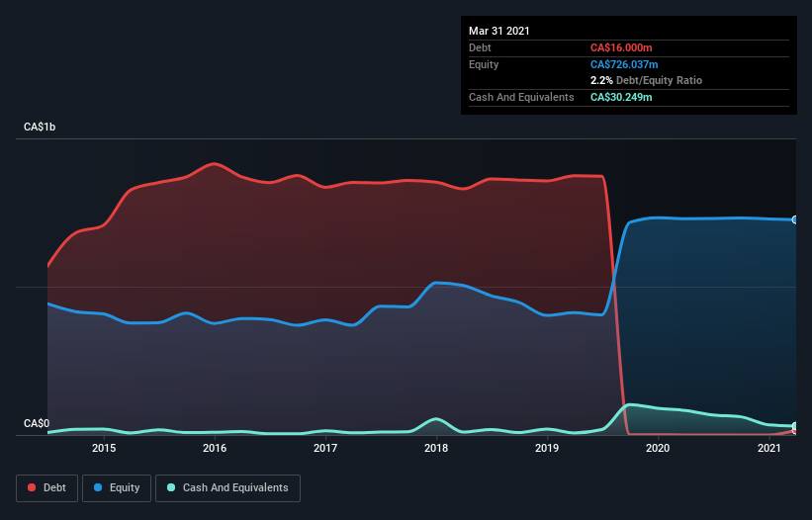Image resolution: width=812 pixels, height=520 pixels.
Task: Click the 2020 x-axis label
Action: click(x=658, y=448)
